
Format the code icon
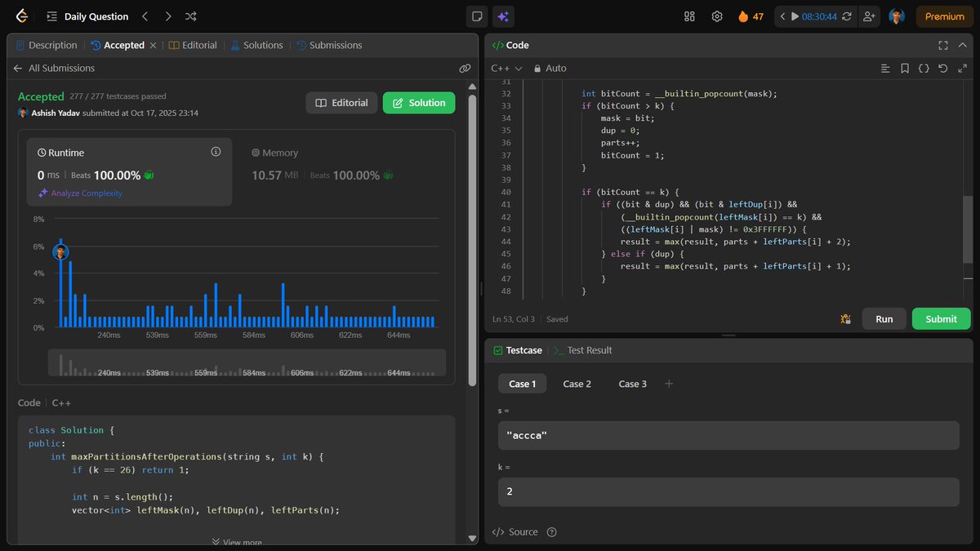pyautogui.click(x=885, y=69)
